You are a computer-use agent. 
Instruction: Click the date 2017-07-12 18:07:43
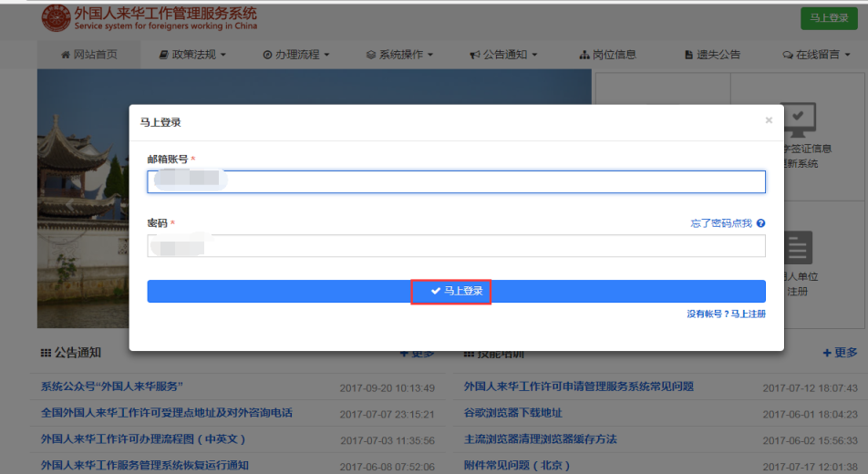[x=810, y=388]
